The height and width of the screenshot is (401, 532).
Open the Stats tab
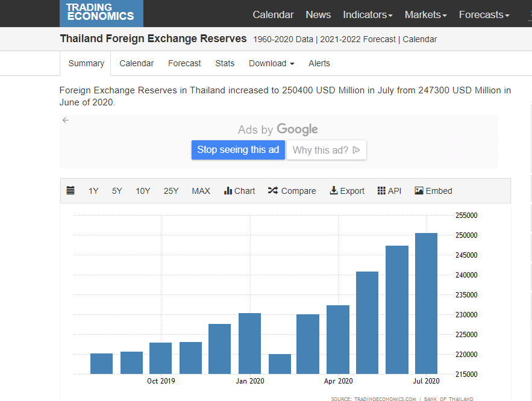point(225,63)
